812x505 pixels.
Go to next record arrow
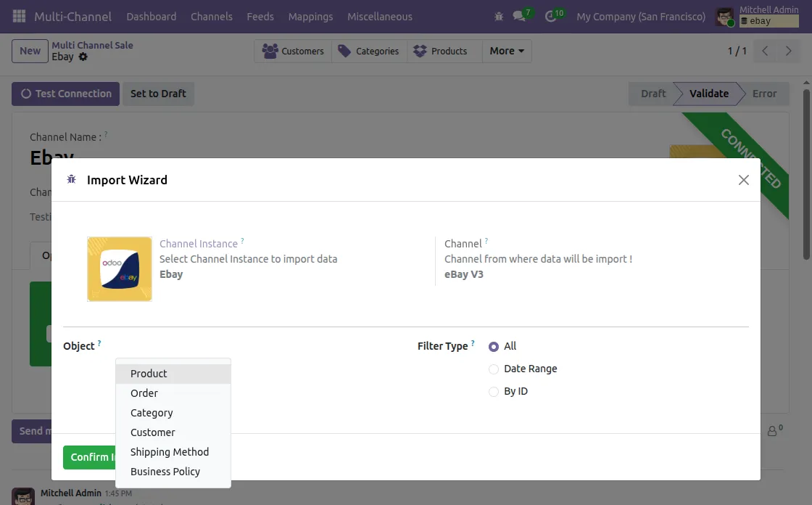tap(788, 51)
